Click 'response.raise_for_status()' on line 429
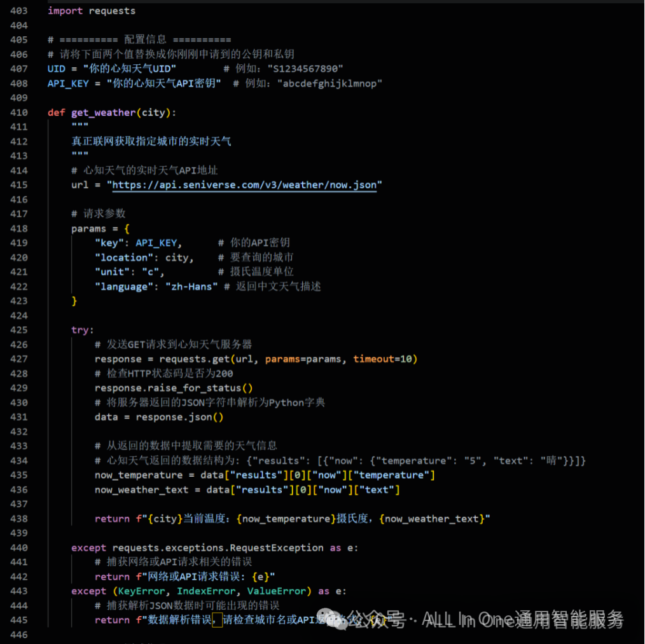Screen dimensions: 645x644 pyautogui.click(x=174, y=388)
